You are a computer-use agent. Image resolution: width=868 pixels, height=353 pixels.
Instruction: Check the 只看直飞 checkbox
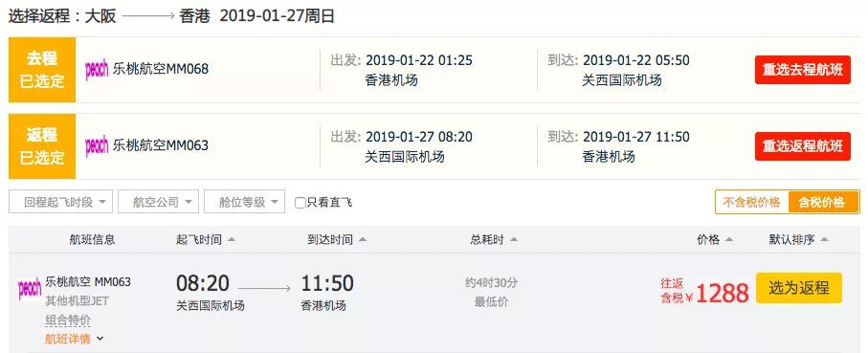point(300,203)
